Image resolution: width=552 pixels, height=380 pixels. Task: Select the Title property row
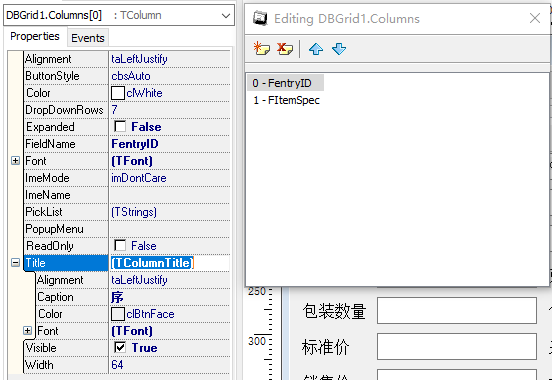[66, 263]
